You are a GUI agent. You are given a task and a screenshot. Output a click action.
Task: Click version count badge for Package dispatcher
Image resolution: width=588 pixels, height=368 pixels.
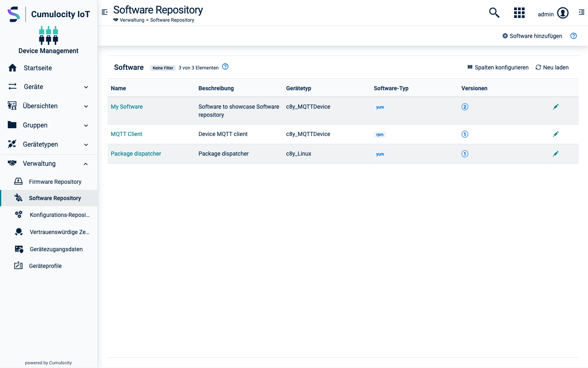pos(465,154)
